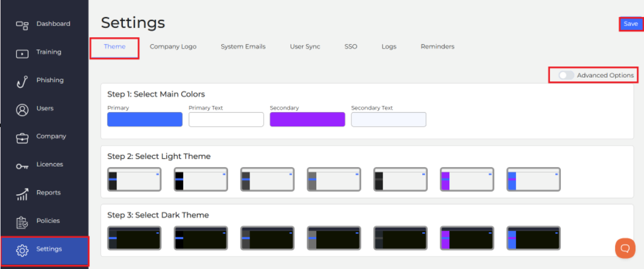
Task: Click the Training play-screen icon
Action: click(22, 53)
